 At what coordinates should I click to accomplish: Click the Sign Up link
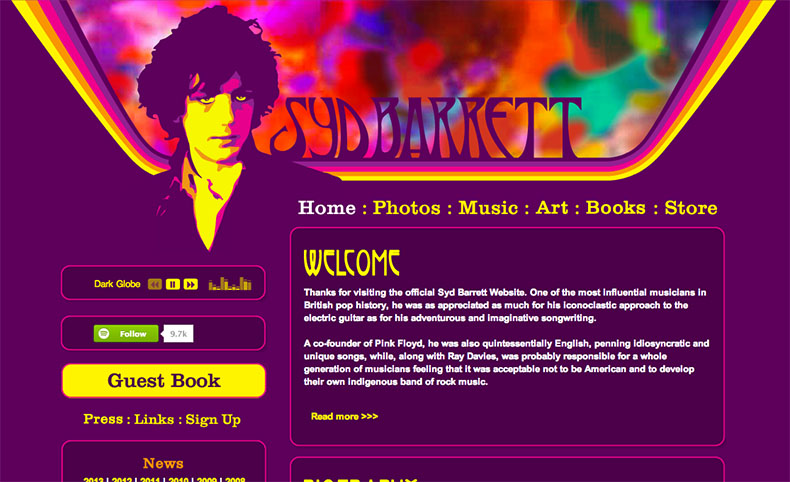click(x=213, y=420)
